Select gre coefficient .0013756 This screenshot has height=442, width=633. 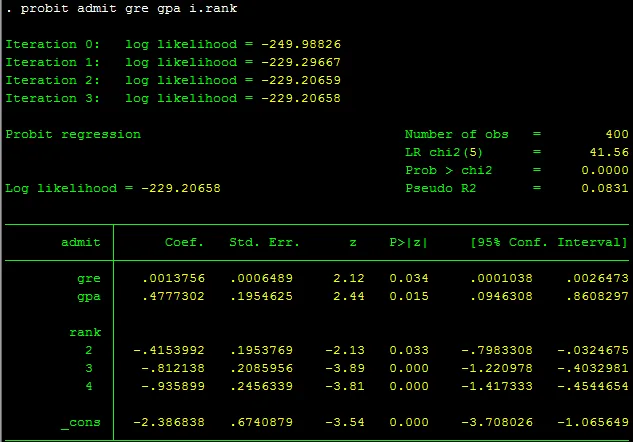[174, 278]
